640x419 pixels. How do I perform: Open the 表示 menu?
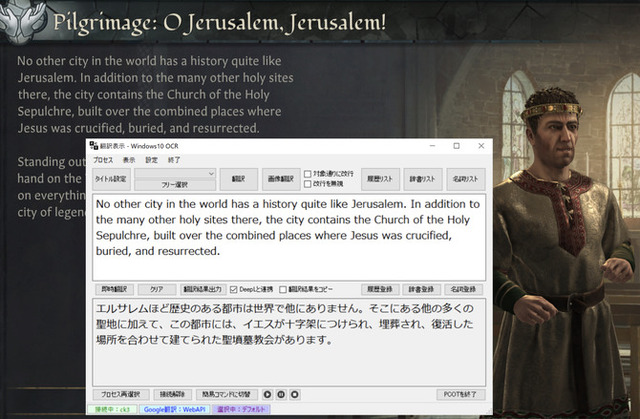(x=128, y=160)
